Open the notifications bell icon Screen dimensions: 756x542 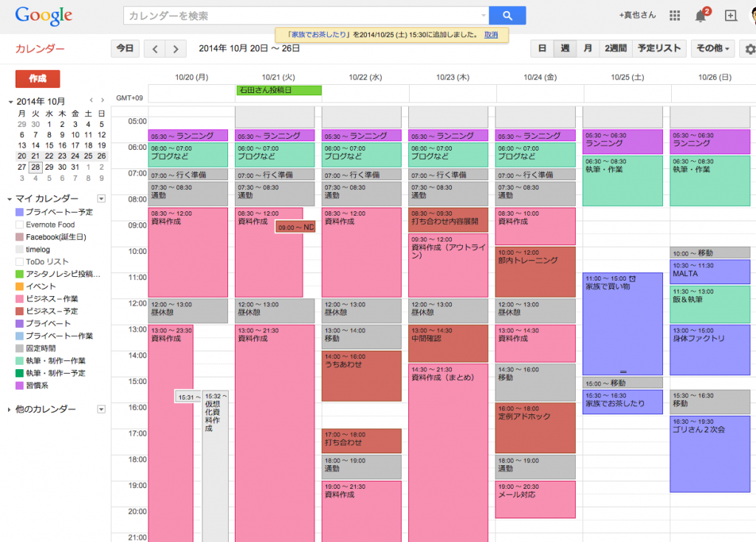701,16
